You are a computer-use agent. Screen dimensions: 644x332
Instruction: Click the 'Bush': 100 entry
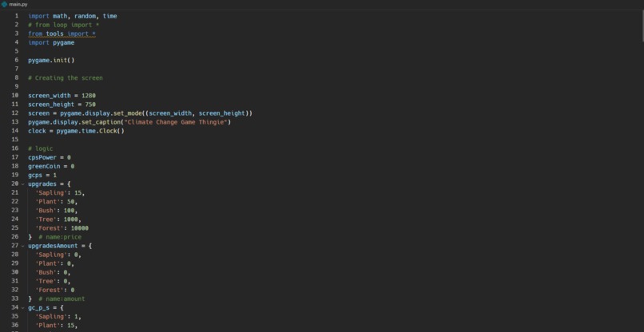56,211
